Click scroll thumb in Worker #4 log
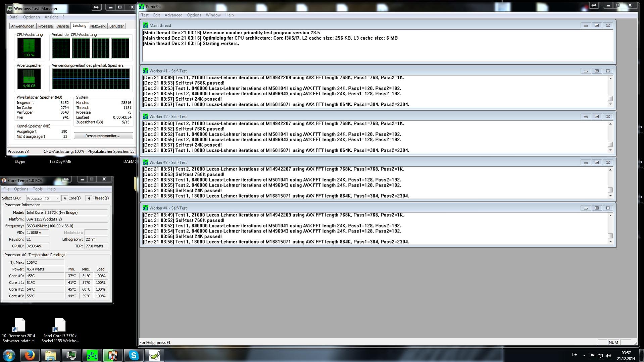Viewport: 644px width, 362px height. click(x=610, y=236)
